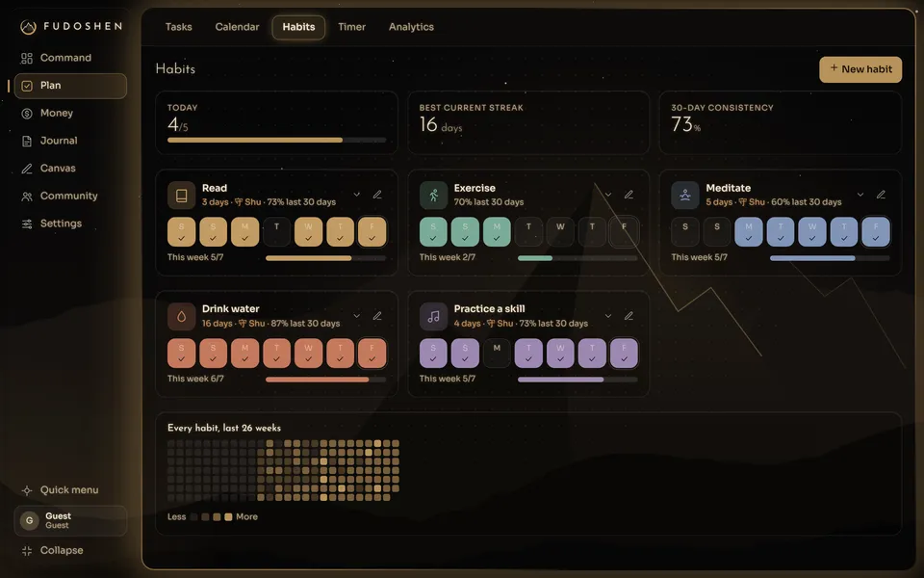Screen dimensions: 924x578
Task: Click the Drink water droplet icon
Action: (x=182, y=317)
